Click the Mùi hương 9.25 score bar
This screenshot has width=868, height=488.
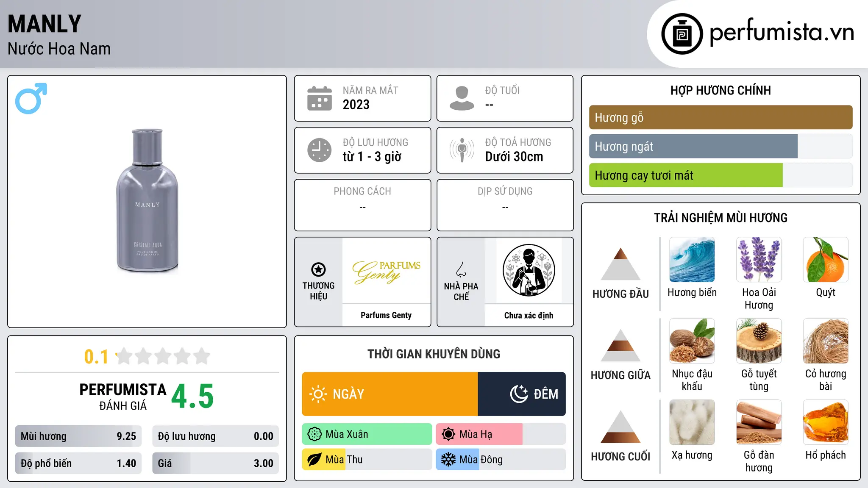[78, 436]
